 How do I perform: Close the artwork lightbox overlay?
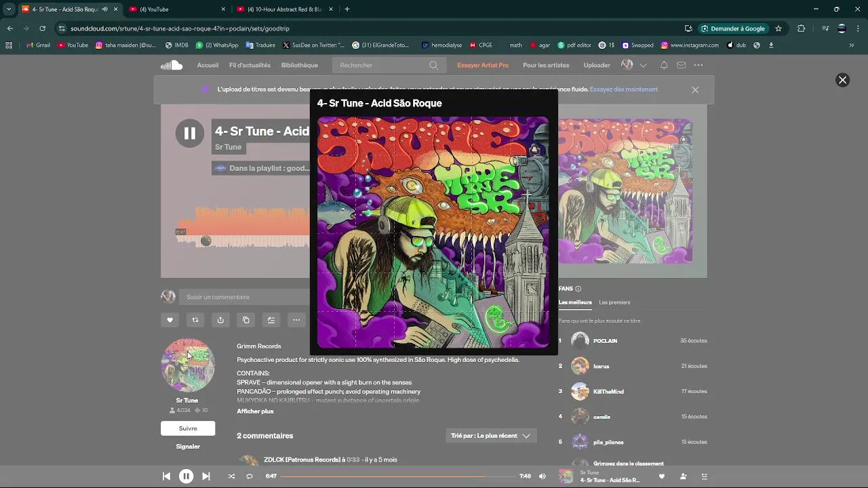[x=842, y=80]
